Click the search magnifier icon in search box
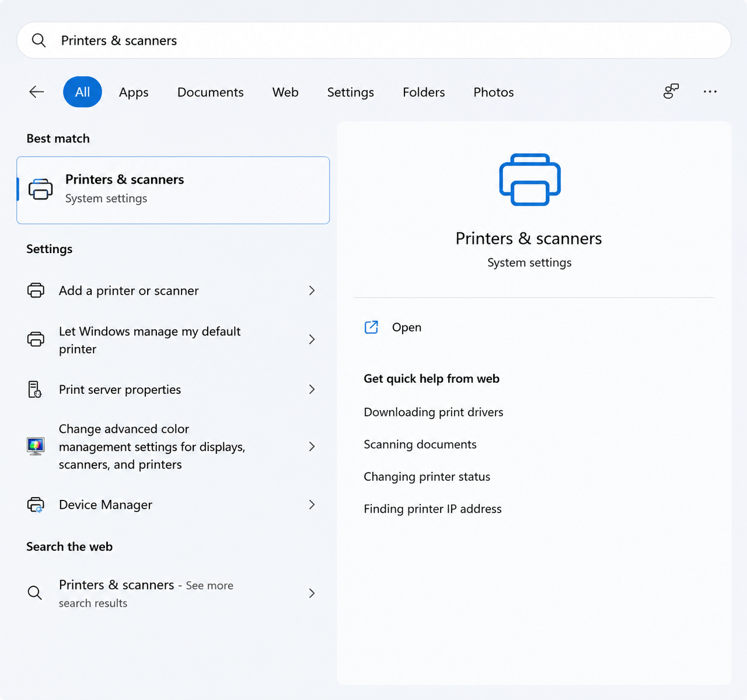Image resolution: width=747 pixels, height=700 pixels. pyautogui.click(x=39, y=40)
